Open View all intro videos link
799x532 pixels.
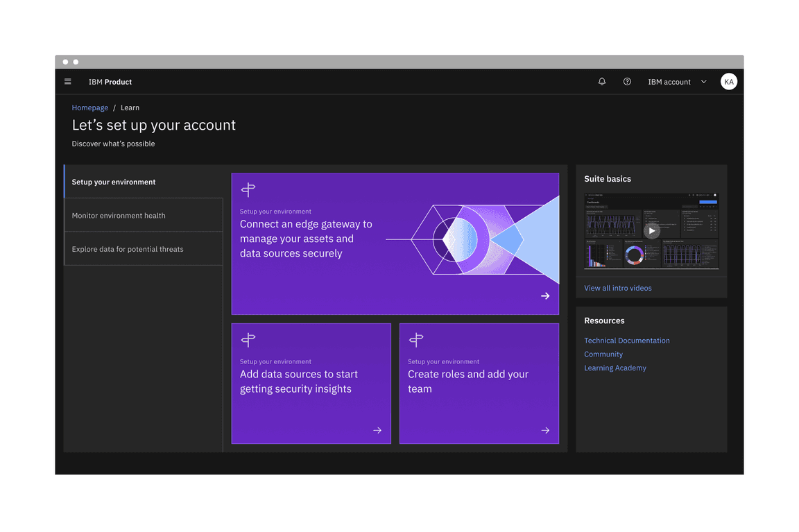618,289
